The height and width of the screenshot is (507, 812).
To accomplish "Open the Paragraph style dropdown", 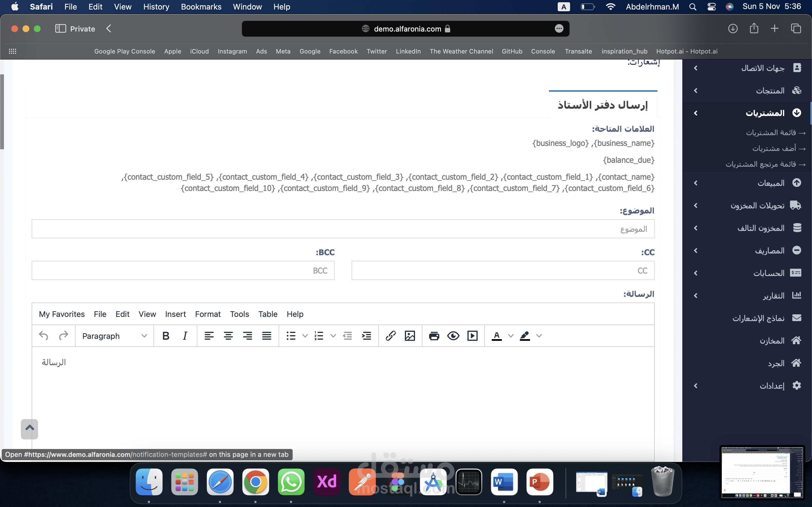I will pos(114,336).
